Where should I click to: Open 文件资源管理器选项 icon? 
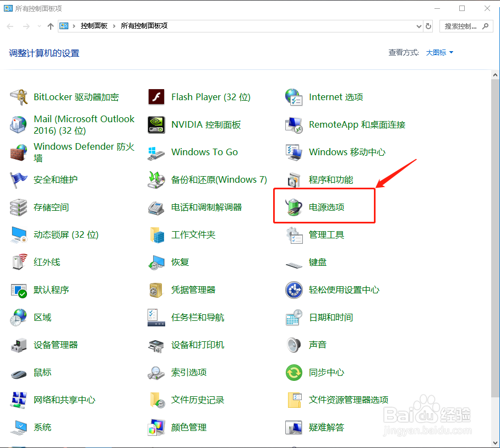pos(294,400)
